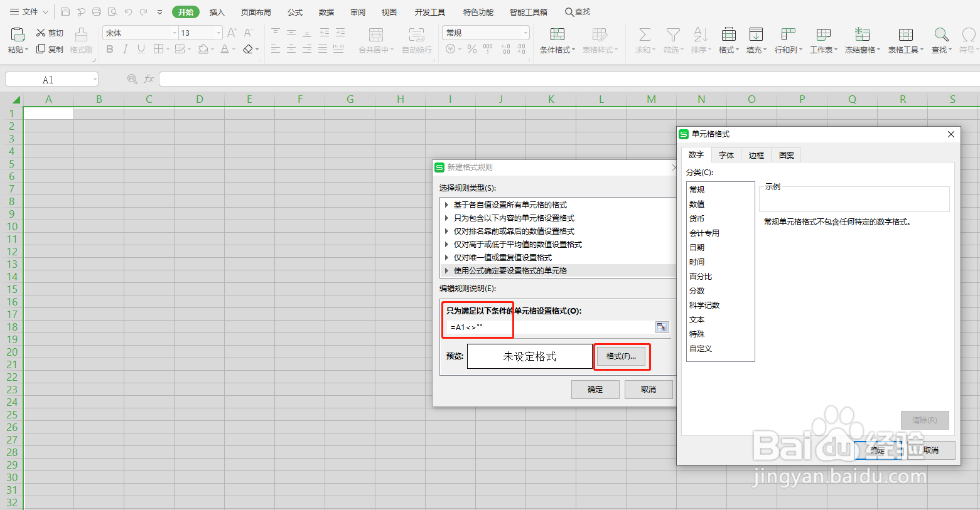The width and height of the screenshot is (980, 510).
Task: Click the formula bar input field
Action: click(x=569, y=79)
